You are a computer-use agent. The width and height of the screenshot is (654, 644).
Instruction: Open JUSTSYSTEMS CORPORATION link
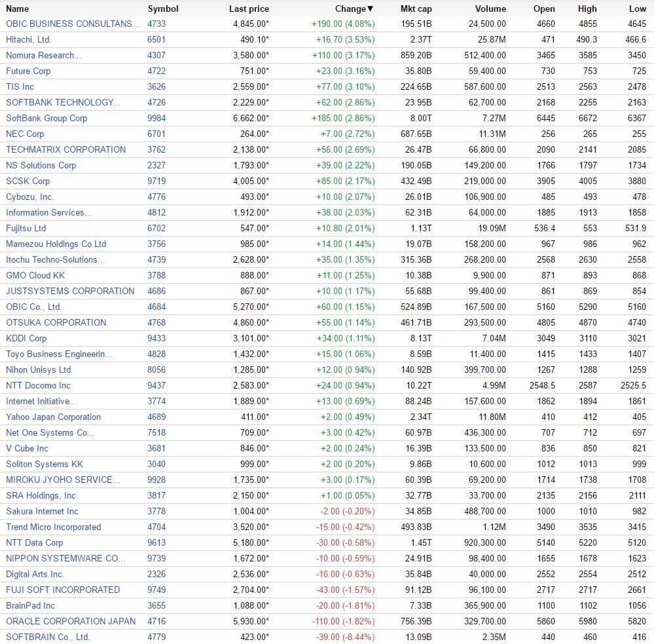pos(70,292)
